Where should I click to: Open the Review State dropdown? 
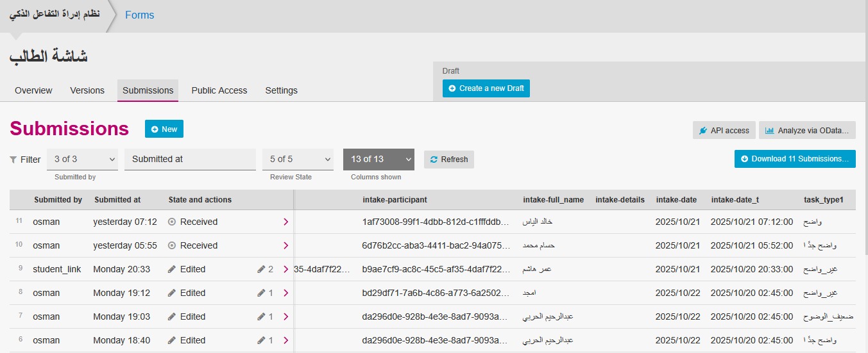tap(298, 159)
